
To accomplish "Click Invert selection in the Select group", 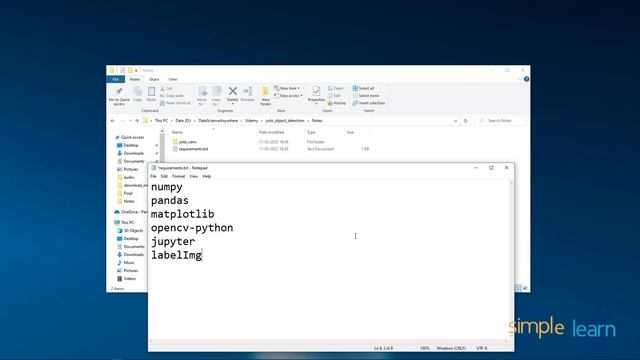I will coord(369,103).
